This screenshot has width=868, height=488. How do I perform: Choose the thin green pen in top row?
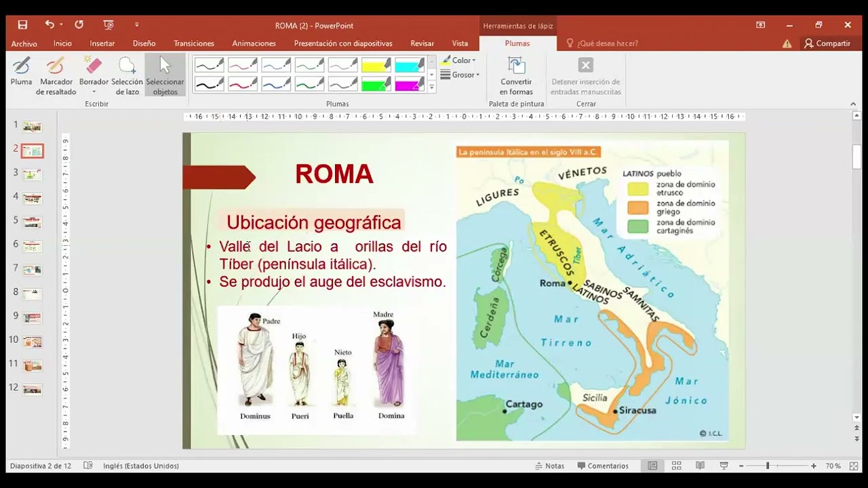pos(309,65)
